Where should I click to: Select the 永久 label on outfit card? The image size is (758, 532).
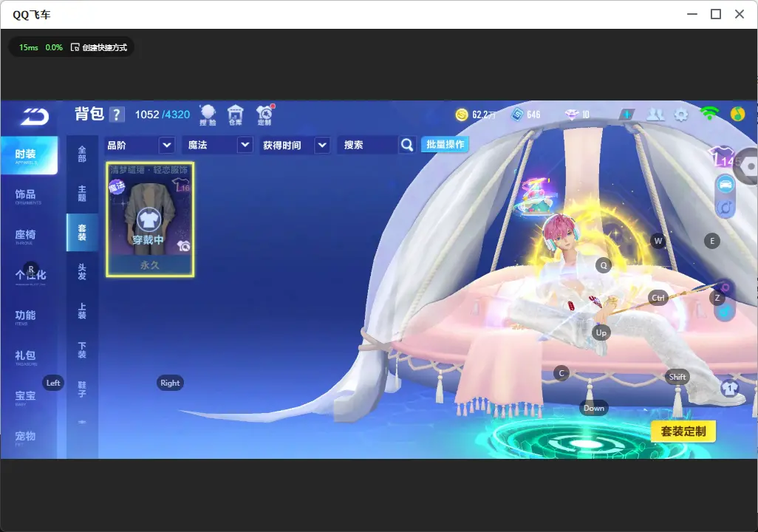(150, 265)
